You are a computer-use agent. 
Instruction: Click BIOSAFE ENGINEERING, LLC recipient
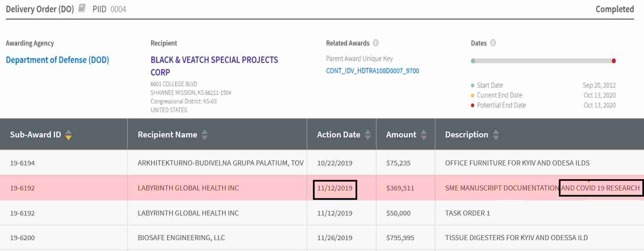point(181,238)
